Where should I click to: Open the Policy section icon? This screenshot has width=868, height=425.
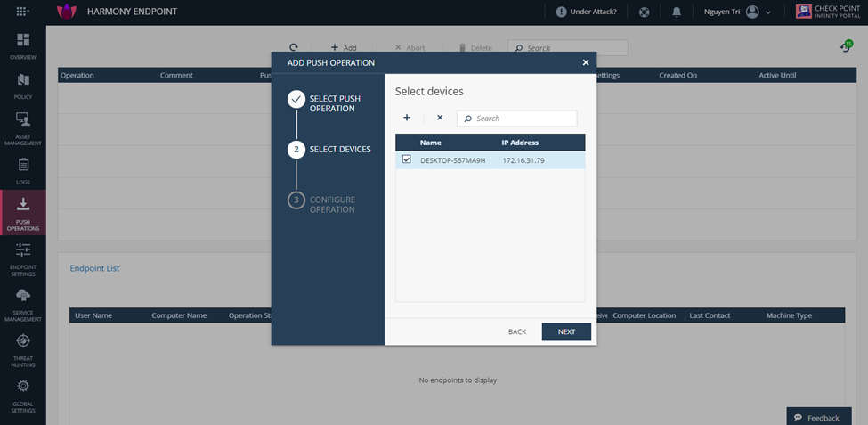click(x=22, y=80)
